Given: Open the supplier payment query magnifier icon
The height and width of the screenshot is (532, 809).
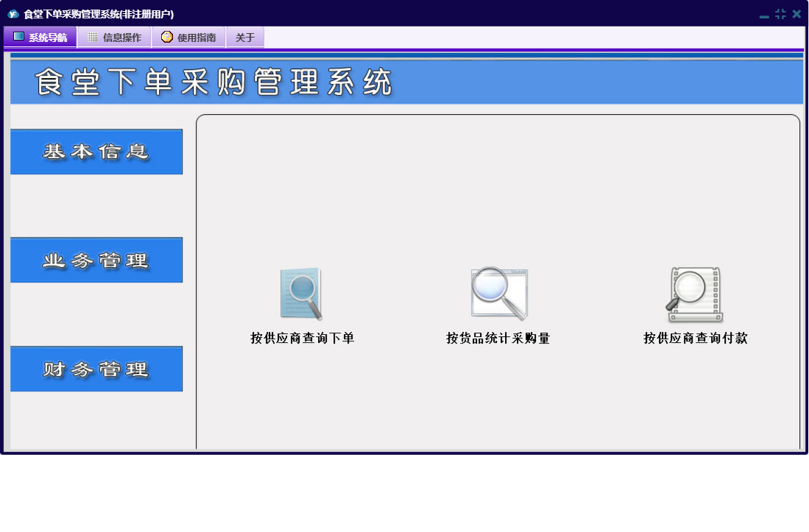Looking at the screenshot, I should [x=695, y=294].
